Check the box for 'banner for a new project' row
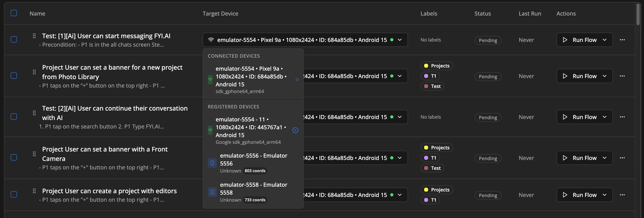 [x=14, y=76]
